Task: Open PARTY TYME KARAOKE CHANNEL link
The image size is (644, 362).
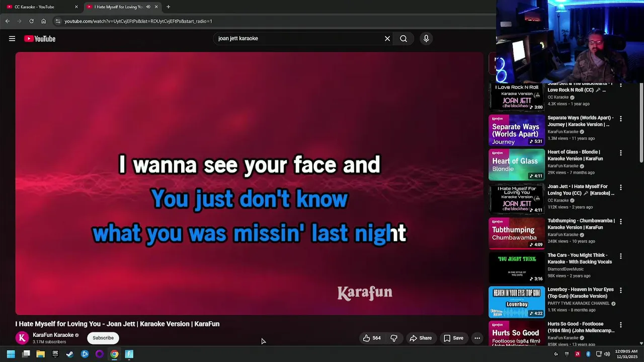Action: (579, 304)
